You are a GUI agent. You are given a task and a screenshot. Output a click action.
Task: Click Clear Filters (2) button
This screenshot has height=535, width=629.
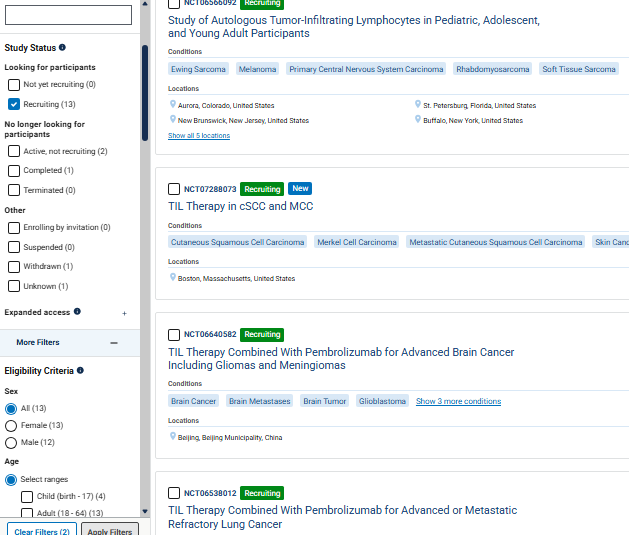pyautogui.click(x=42, y=531)
